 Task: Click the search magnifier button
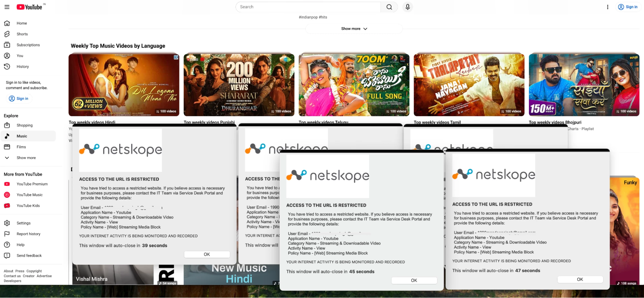[x=389, y=7]
